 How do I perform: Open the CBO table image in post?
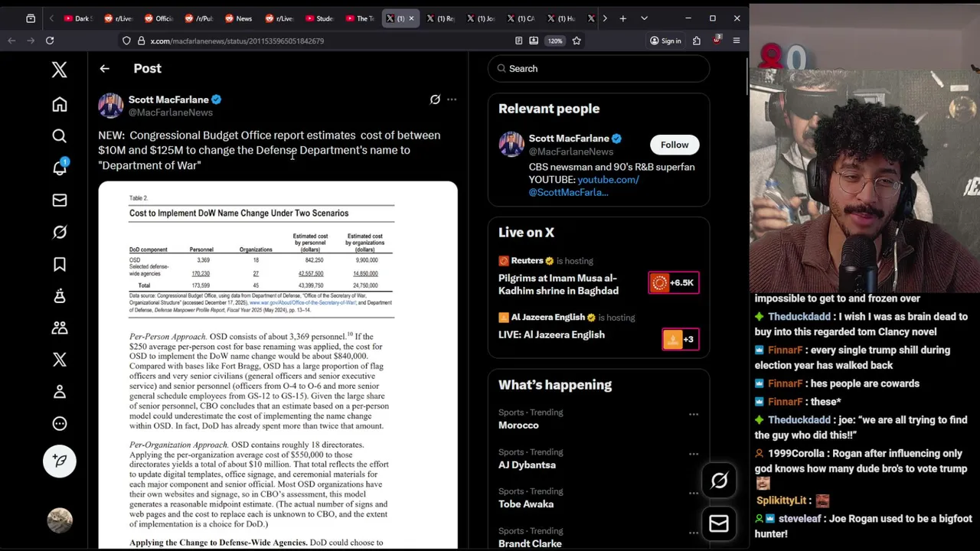(x=278, y=365)
